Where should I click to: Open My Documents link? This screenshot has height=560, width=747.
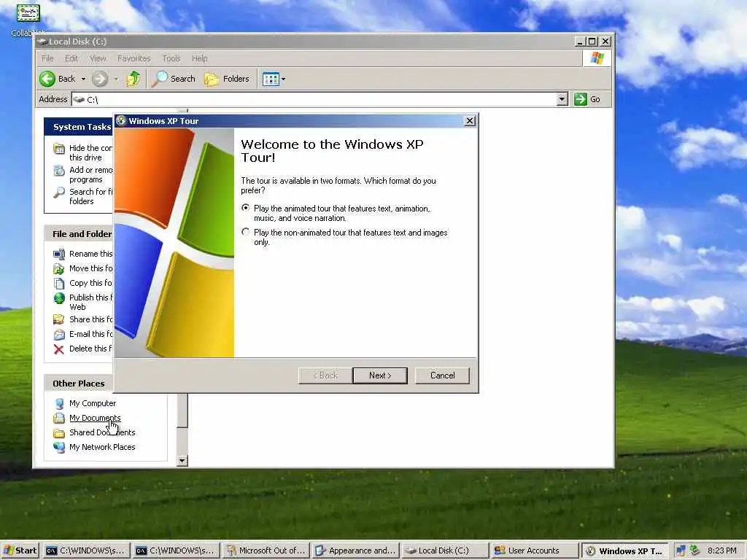point(95,418)
